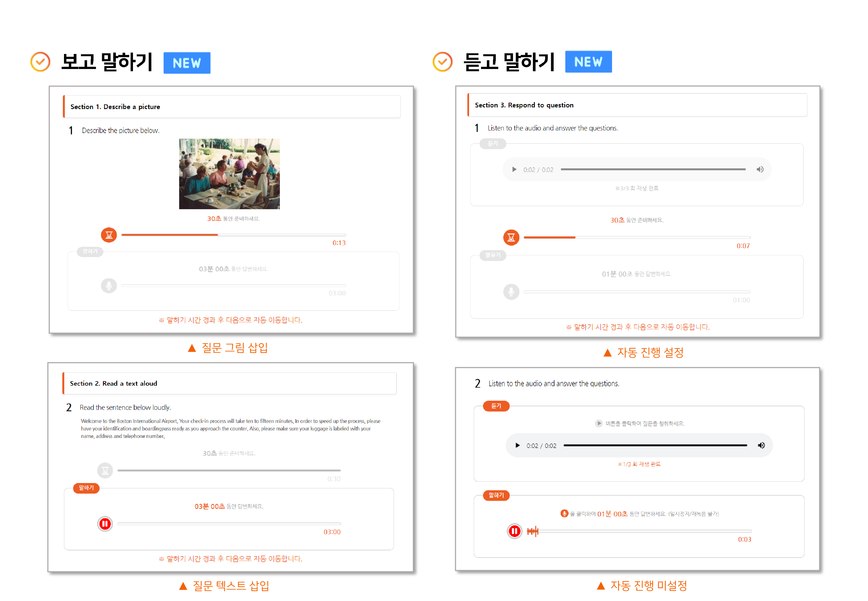Play the audio in Section 3 question 1
Image resolution: width=868 pixels, height=601 pixels.
514,169
